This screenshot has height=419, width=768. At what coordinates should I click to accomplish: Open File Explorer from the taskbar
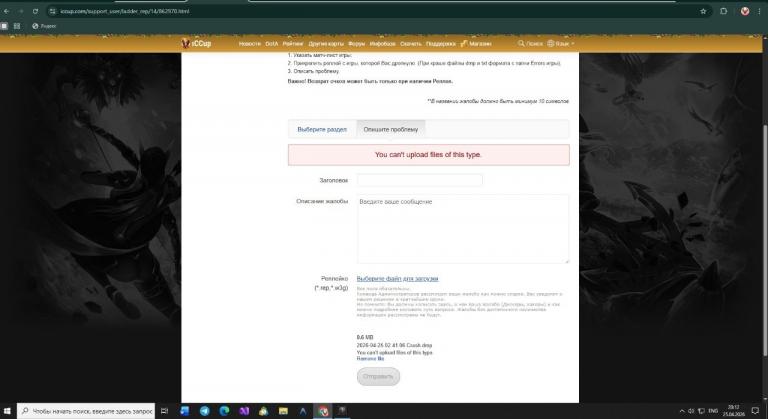pyautogui.click(x=283, y=411)
